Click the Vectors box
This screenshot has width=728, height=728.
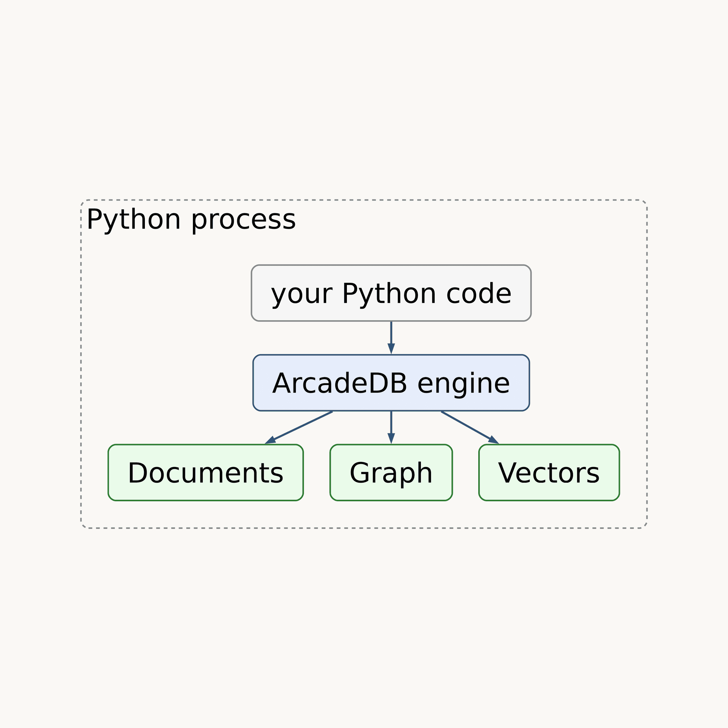click(x=549, y=472)
